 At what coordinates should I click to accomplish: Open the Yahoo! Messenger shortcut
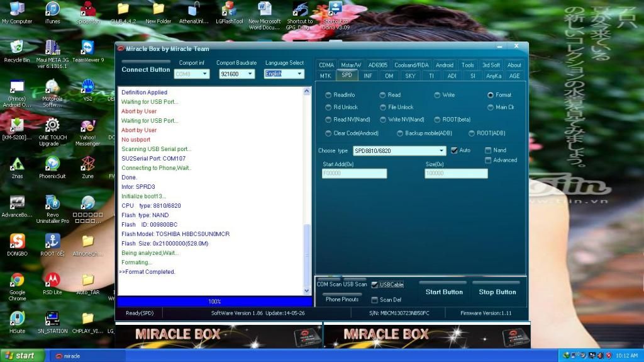(x=87, y=132)
